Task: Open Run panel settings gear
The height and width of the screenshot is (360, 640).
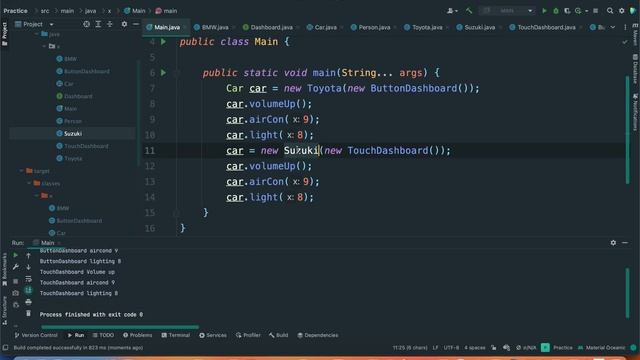Action: (613, 243)
